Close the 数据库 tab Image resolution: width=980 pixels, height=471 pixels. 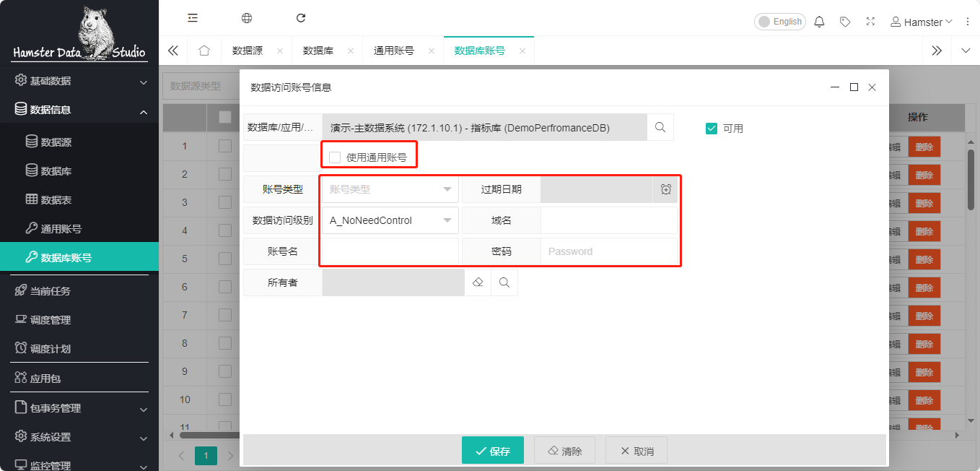coord(351,51)
